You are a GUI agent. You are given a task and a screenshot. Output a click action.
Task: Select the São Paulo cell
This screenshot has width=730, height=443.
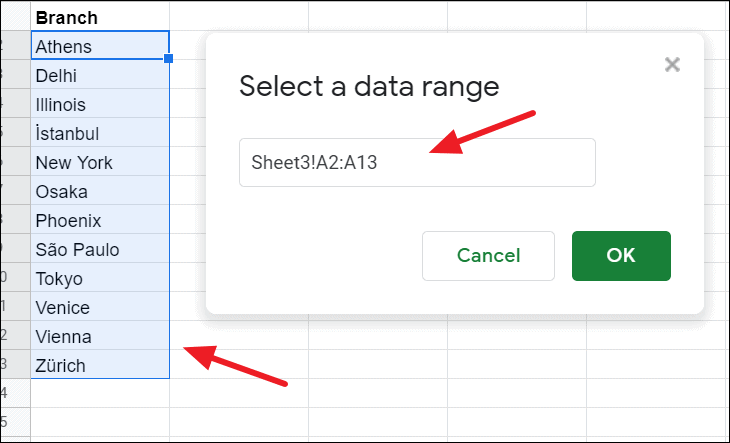pos(100,248)
